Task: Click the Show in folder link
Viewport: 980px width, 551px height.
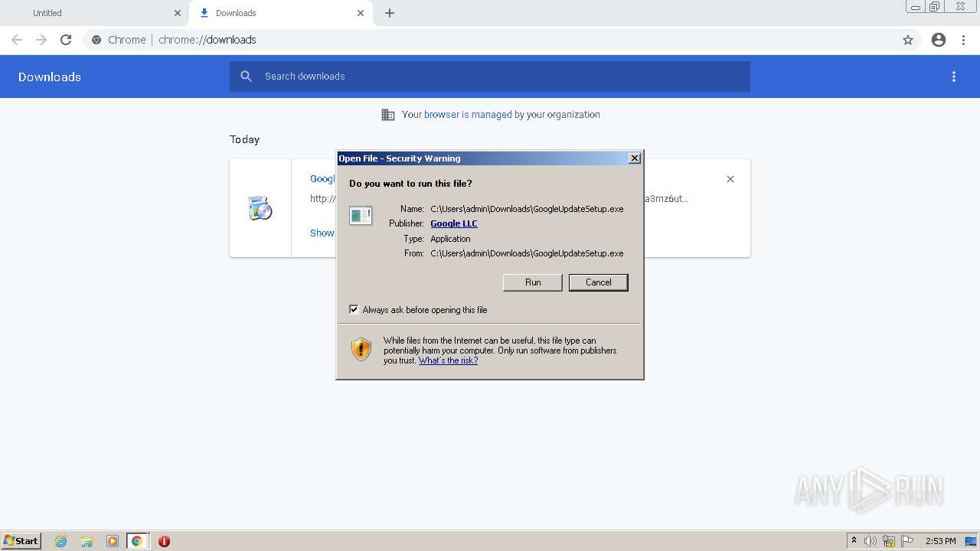Action: 322,233
